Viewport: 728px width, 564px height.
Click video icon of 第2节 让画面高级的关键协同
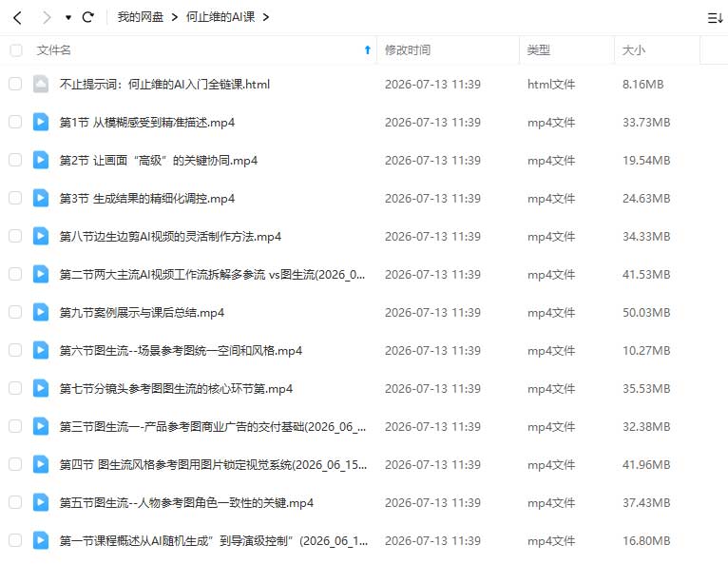click(x=41, y=160)
